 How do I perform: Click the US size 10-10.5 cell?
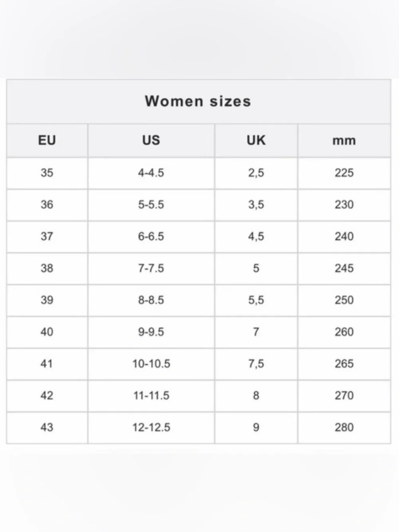click(151, 364)
